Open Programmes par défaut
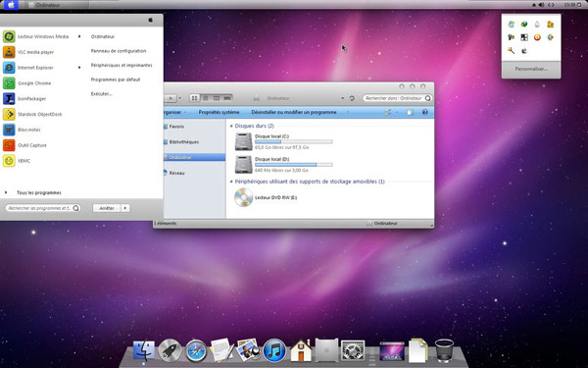The image size is (588, 368). 116,79
